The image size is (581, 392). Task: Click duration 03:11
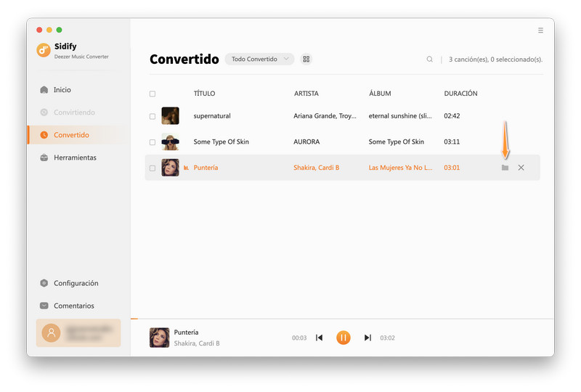point(452,142)
